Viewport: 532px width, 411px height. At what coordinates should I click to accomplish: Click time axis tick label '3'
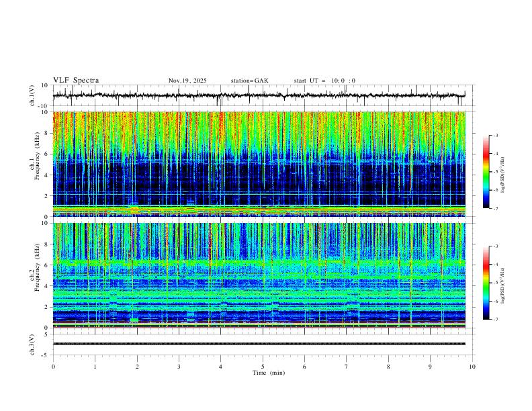click(179, 367)
